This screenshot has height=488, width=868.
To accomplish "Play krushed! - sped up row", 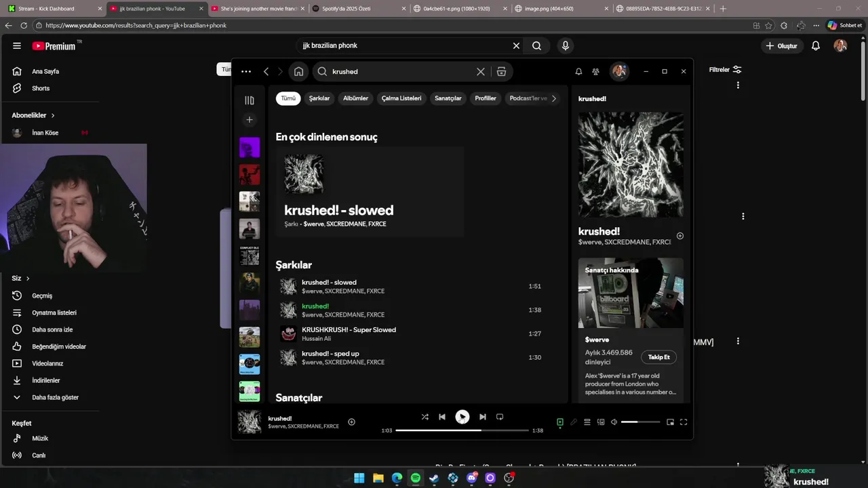I will [418, 357].
